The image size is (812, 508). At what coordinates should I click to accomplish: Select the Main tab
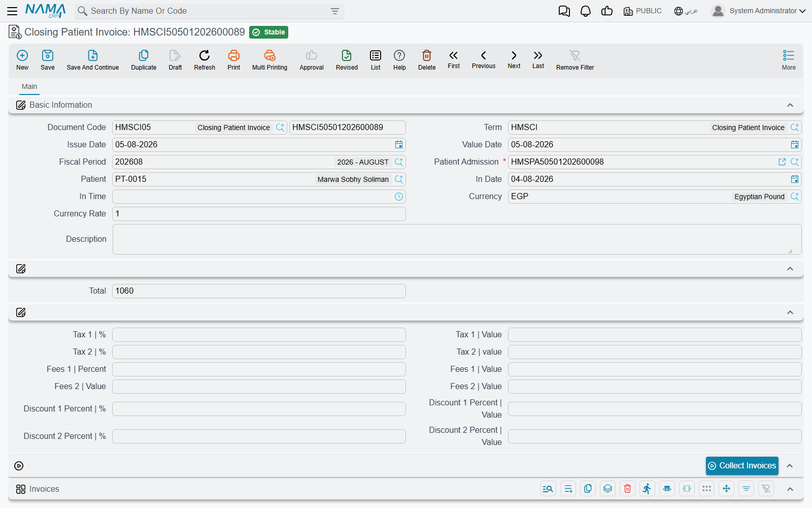(29, 87)
